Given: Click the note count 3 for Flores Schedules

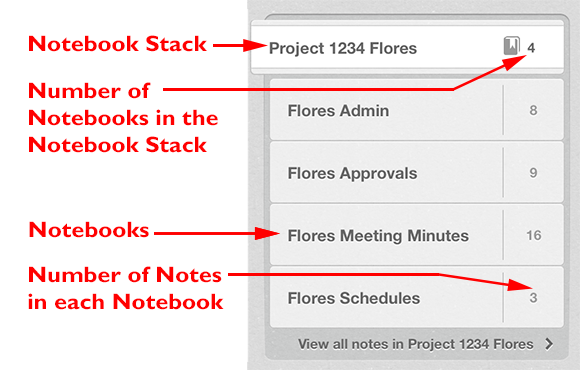Looking at the screenshot, I should [x=533, y=298].
